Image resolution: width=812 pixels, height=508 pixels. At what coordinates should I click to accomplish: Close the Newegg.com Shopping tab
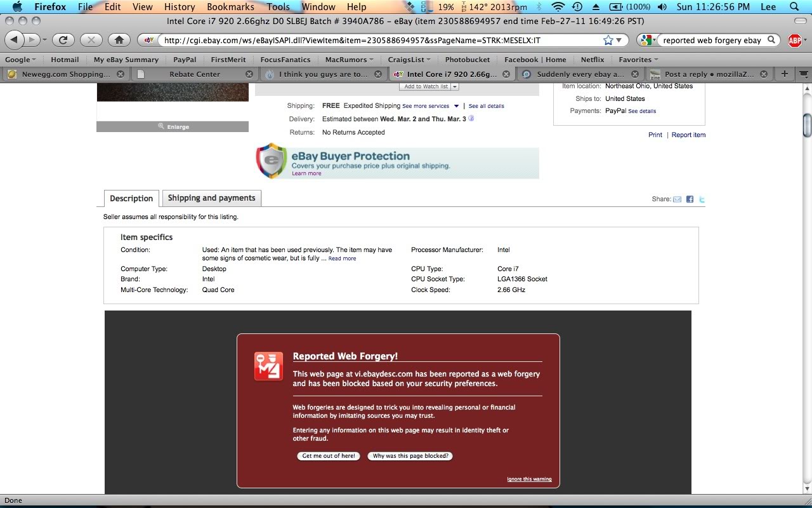[x=121, y=74]
